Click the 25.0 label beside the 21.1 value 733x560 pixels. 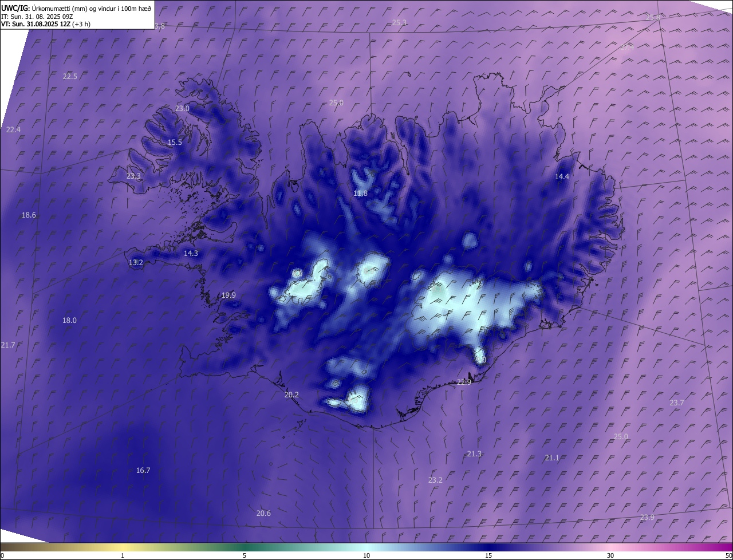click(621, 436)
